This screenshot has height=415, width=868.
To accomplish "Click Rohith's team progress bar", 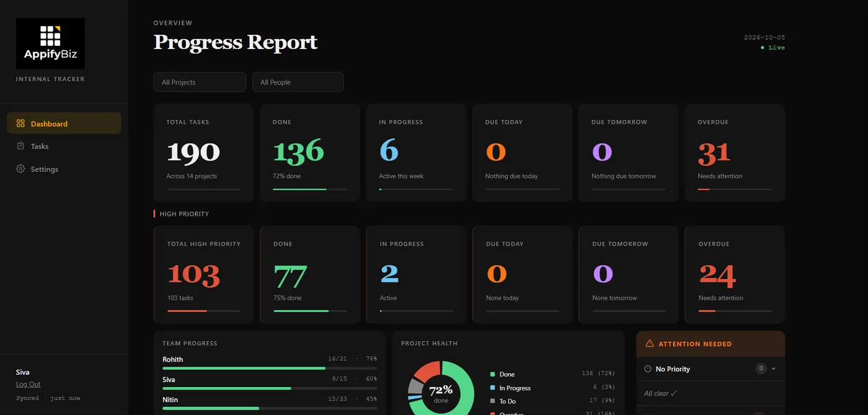I will tap(270, 368).
